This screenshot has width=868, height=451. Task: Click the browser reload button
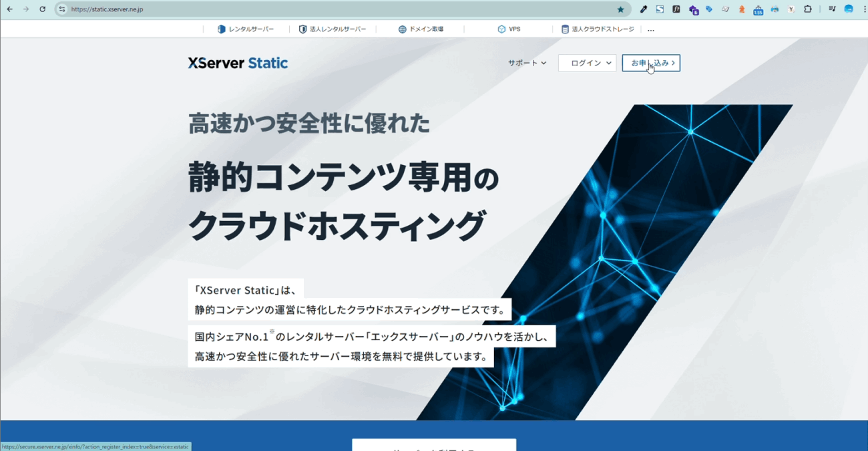[43, 9]
